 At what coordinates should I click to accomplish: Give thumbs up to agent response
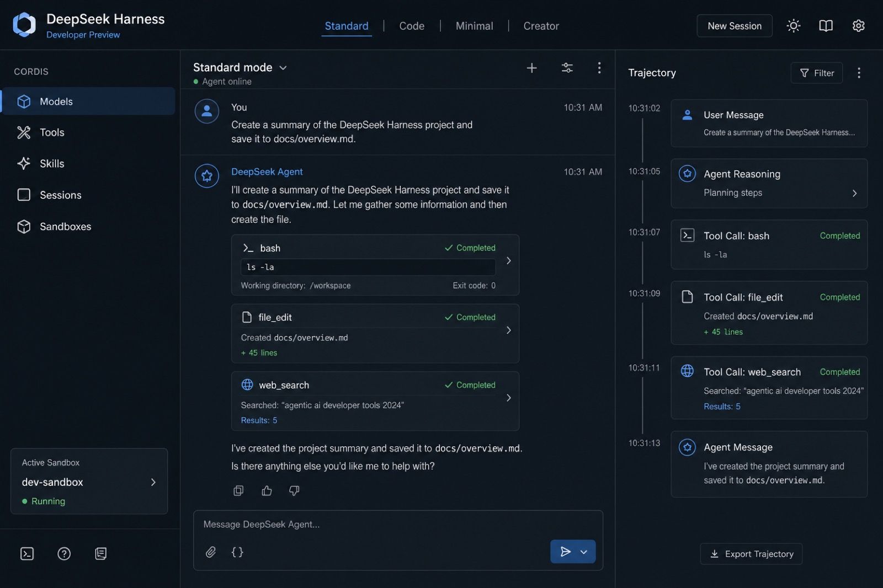pos(267,490)
